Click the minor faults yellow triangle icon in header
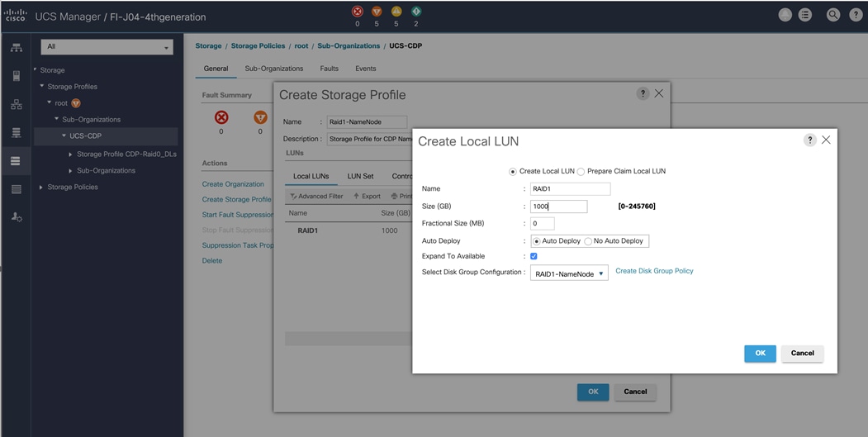This screenshot has width=868, height=437. (x=396, y=11)
